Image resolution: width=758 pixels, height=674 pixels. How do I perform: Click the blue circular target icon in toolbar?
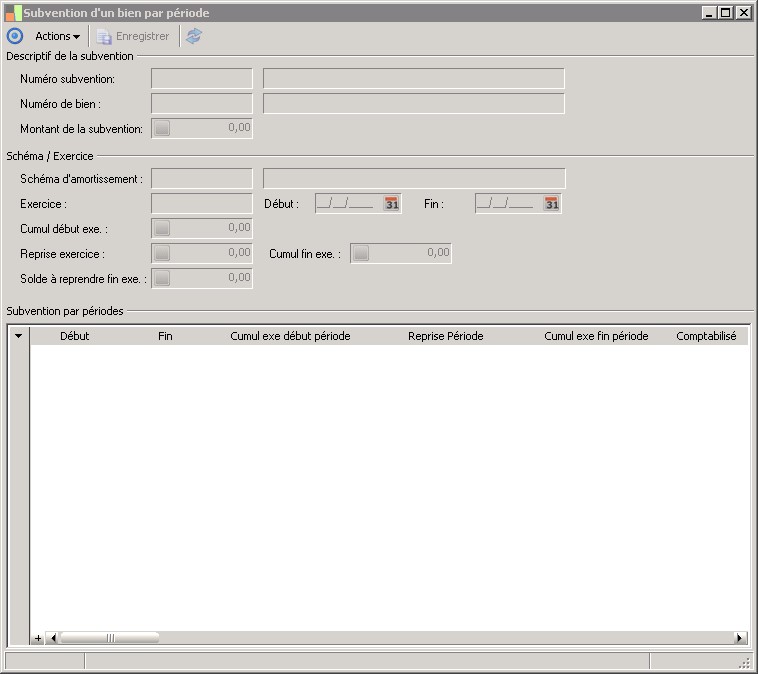tap(15, 36)
